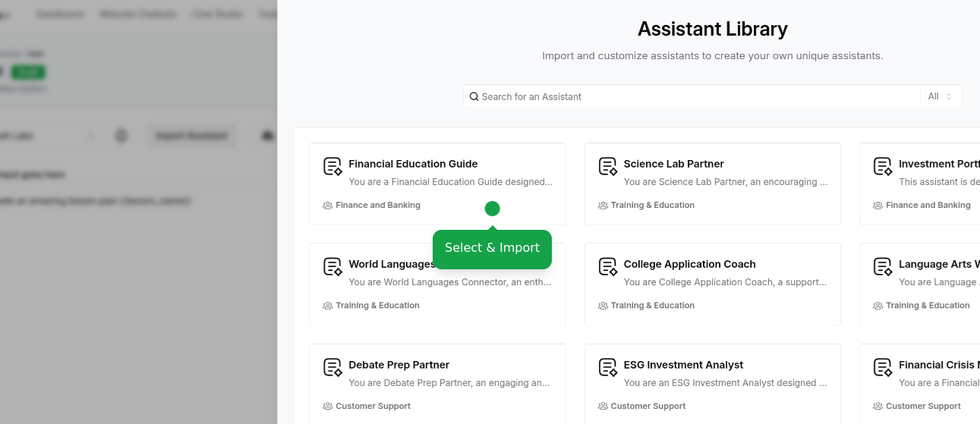Click "You are World Languages Connector" description
The height and width of the screenshot is (424, 980).
(450, 282)
